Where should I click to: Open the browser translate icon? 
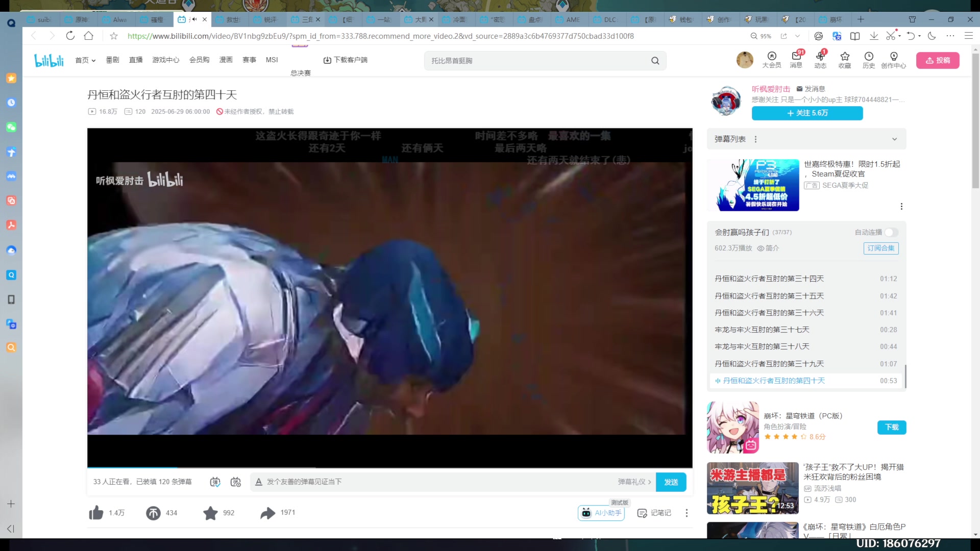[x=837, y=36]
